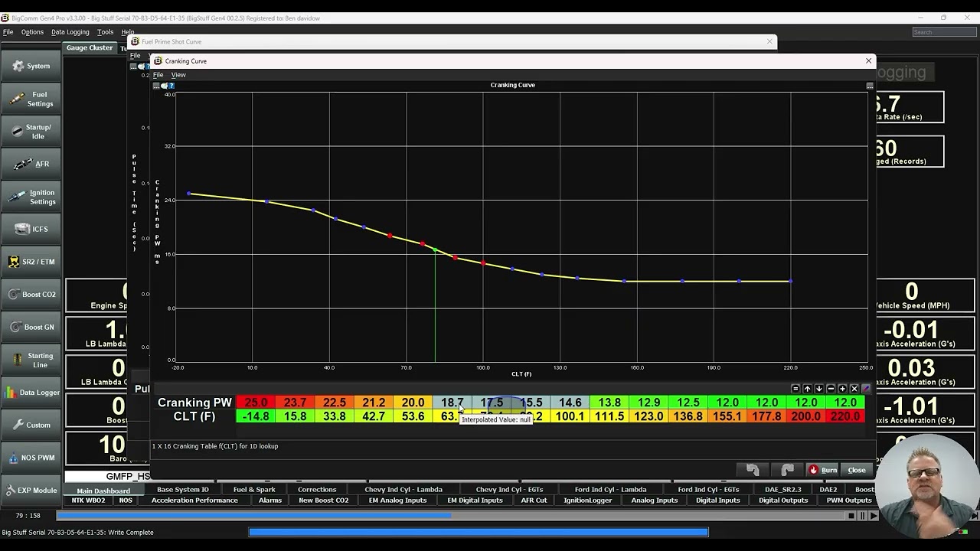This screenshot has height=551, width=980.
Task: Click the blue question mark help icon in Cranking Curve
Action: 171,86
